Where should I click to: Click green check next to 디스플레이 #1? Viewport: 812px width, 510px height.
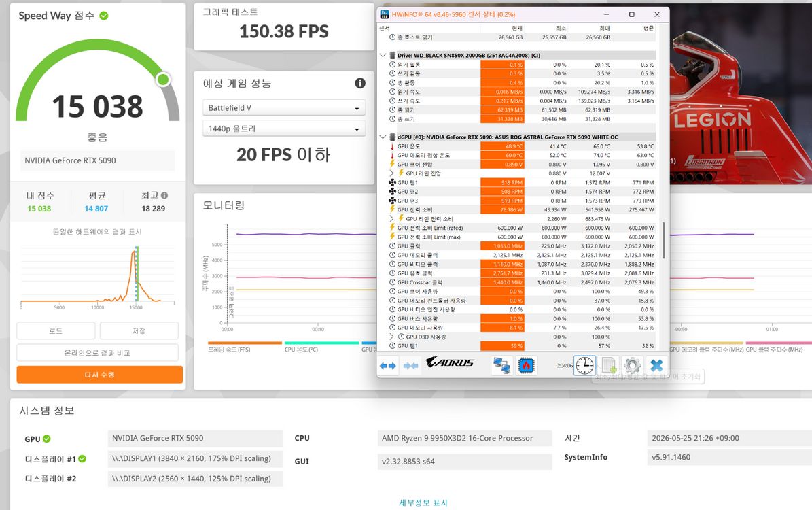(x=82, y=459)
